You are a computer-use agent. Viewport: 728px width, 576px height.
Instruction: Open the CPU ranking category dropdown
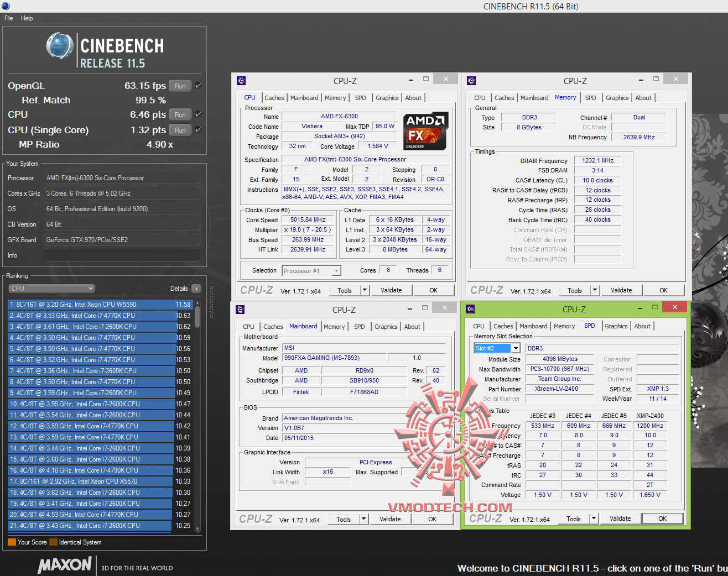52,289
